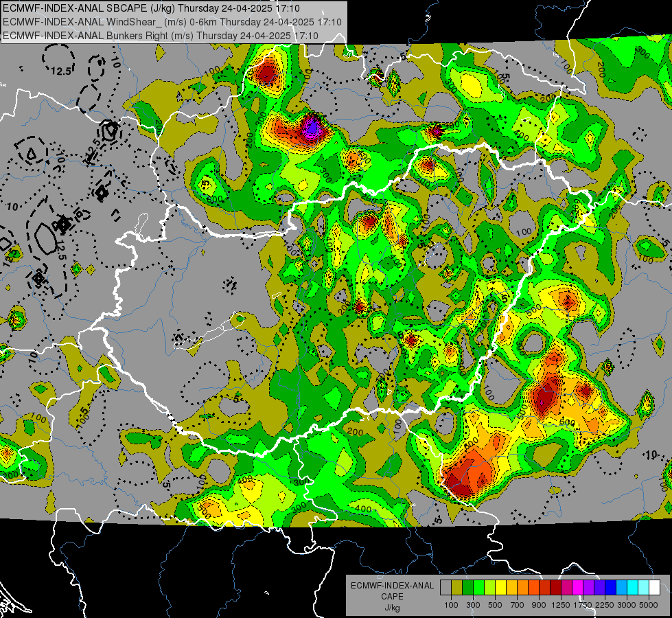Click the 1750 tick label in legend

(x=583, y=605)
